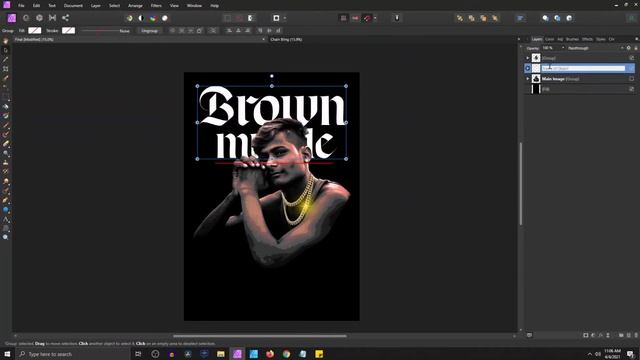Click the Stroke color swatch
Screen dimensions: 640x360
68,31
